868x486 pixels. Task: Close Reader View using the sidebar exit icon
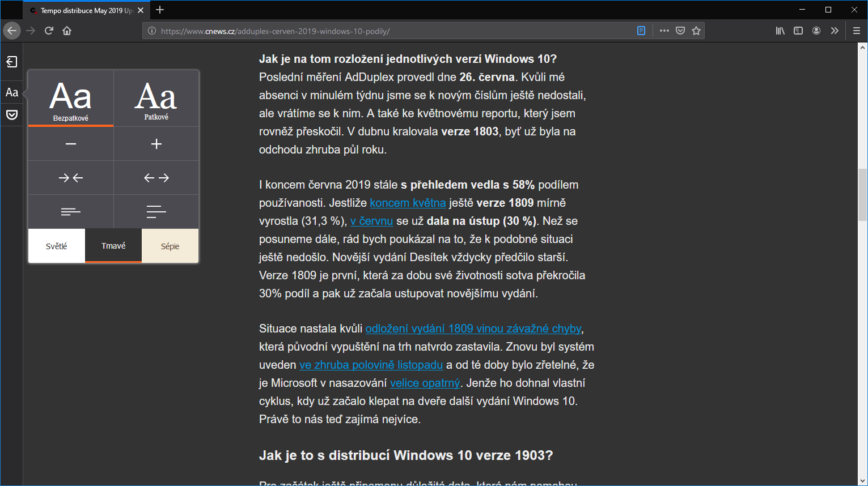(12, 62)
